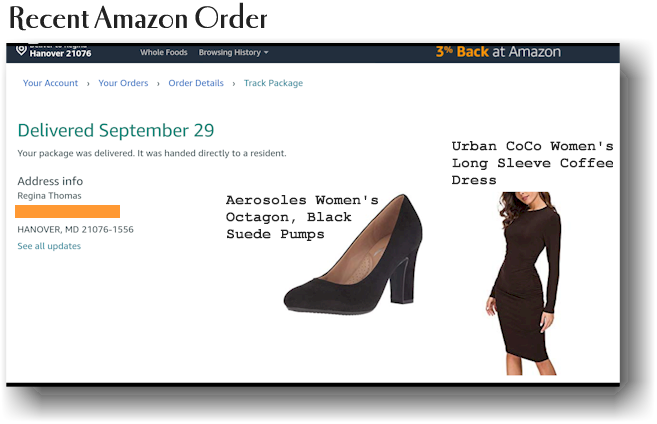Select the orange redacted address bar

pos(67,212)
